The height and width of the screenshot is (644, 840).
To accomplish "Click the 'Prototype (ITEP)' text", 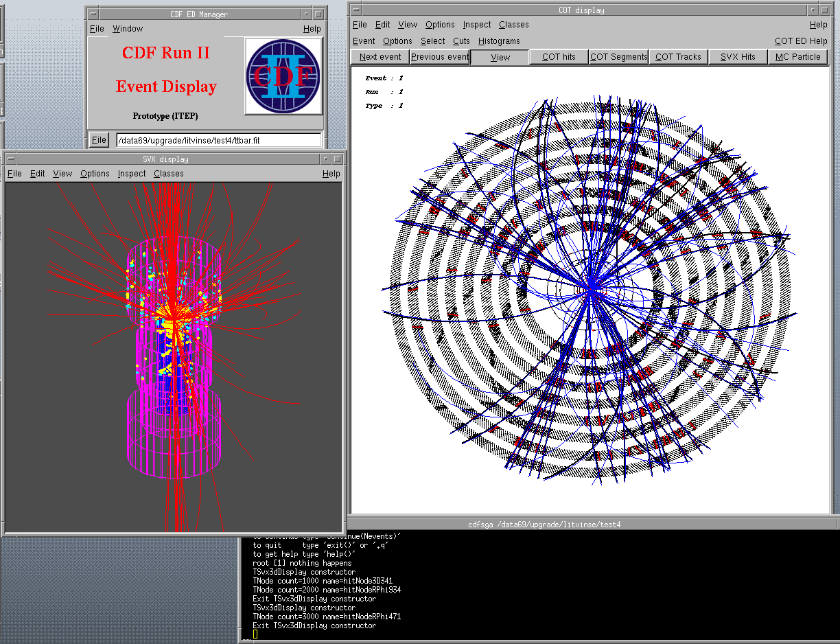I will pyautogui.click(x=165, y=116).
